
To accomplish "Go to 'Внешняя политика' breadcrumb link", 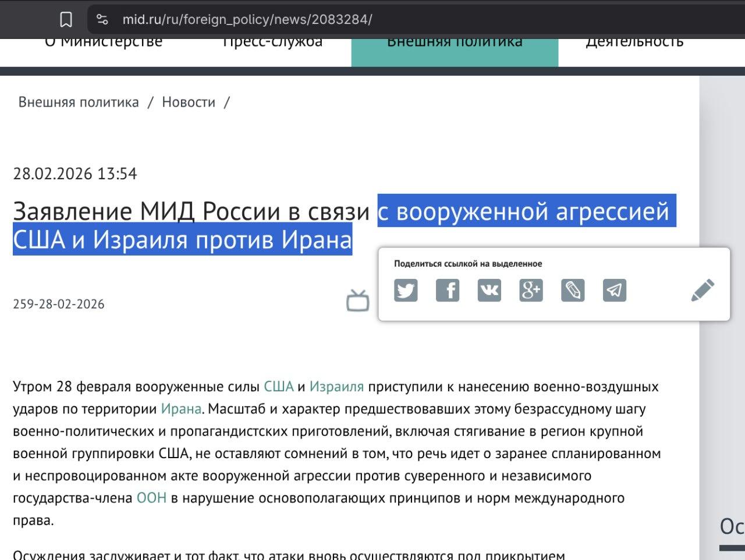I will (79, 102).
